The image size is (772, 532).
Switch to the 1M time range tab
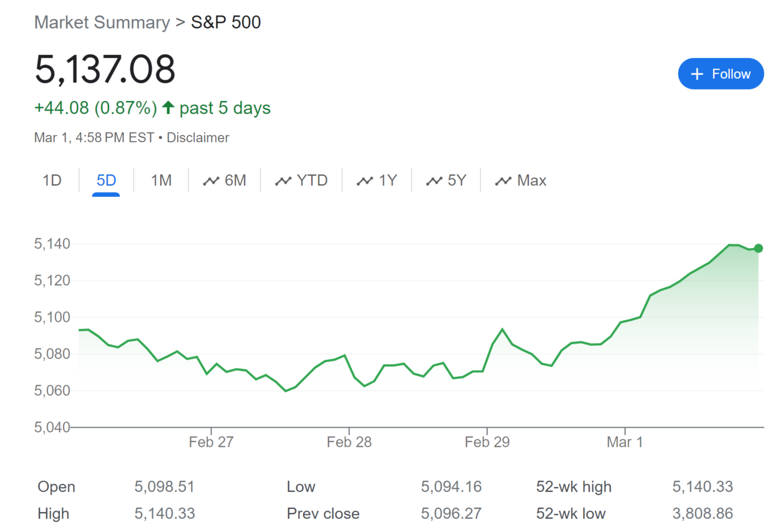pos(161,180)
